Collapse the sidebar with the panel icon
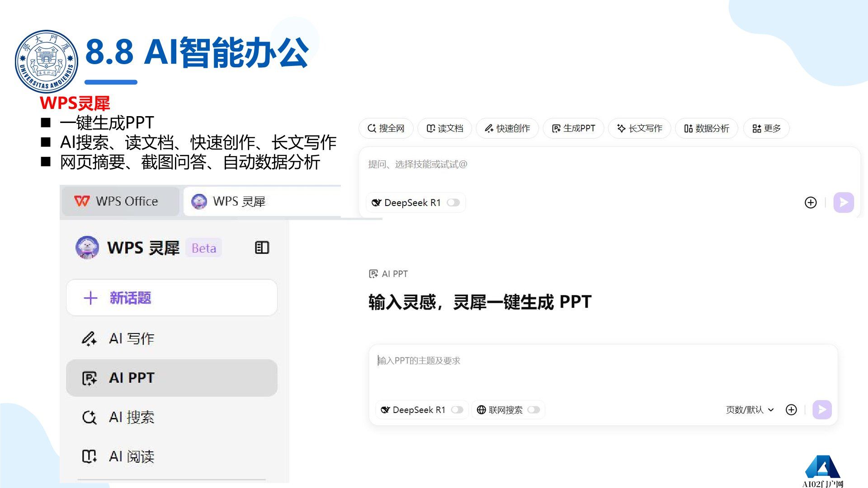 (262, 248)
